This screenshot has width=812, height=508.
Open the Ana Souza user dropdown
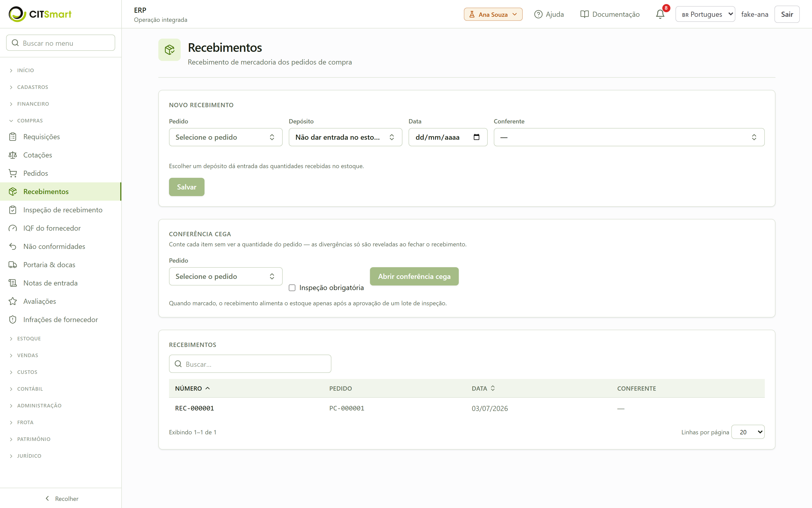click(493, 14)
